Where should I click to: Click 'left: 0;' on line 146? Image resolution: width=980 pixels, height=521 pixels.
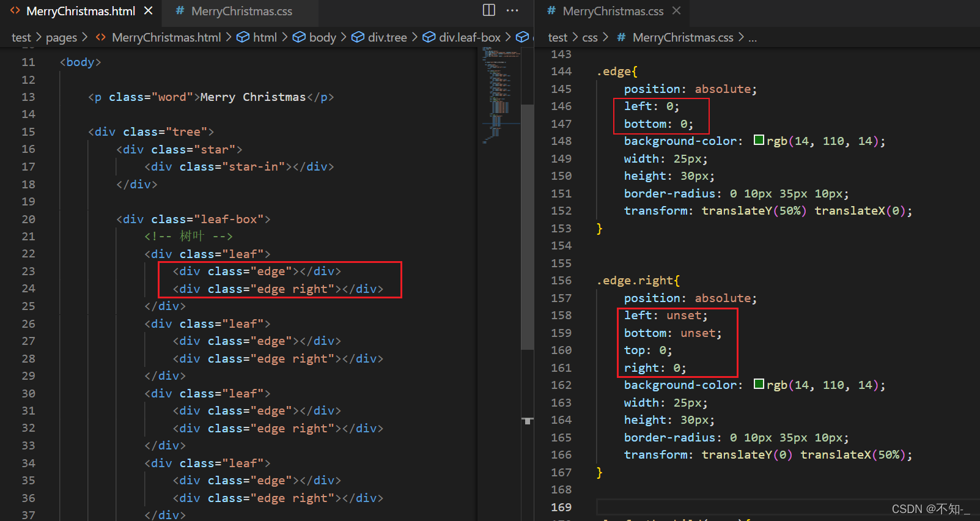click(x=652, y=106)
